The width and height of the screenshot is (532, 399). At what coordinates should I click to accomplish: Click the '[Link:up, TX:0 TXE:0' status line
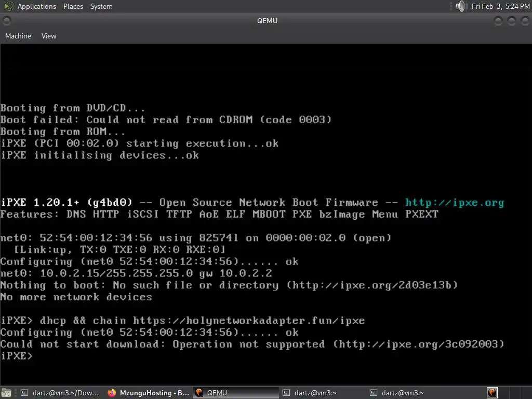(x=119, y=250)
